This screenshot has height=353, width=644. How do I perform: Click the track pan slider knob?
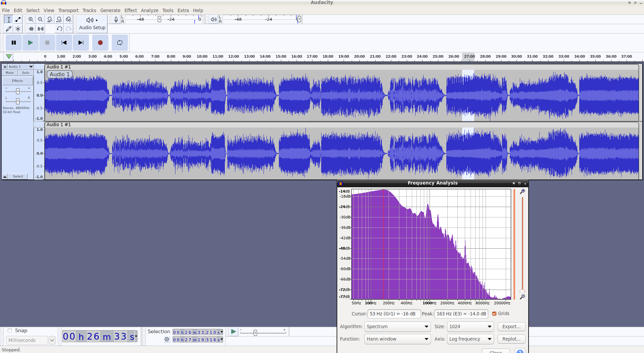click(x=18, y=101)
